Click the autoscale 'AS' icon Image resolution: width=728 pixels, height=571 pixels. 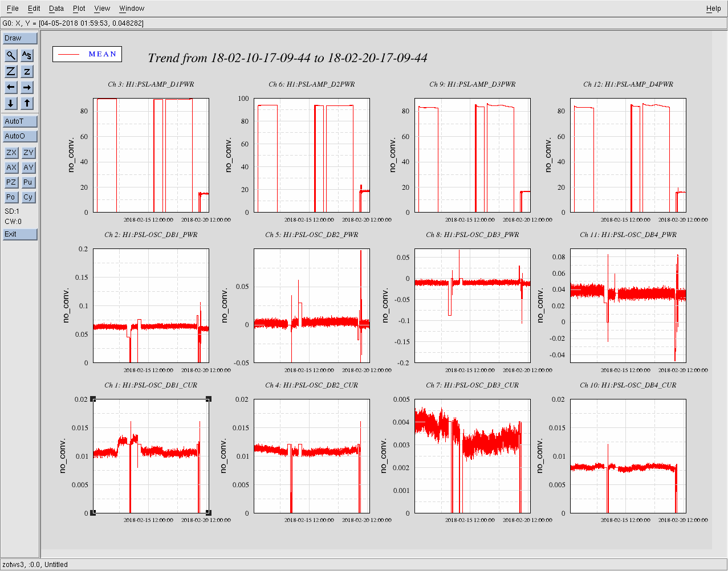[x=27, y=55]
